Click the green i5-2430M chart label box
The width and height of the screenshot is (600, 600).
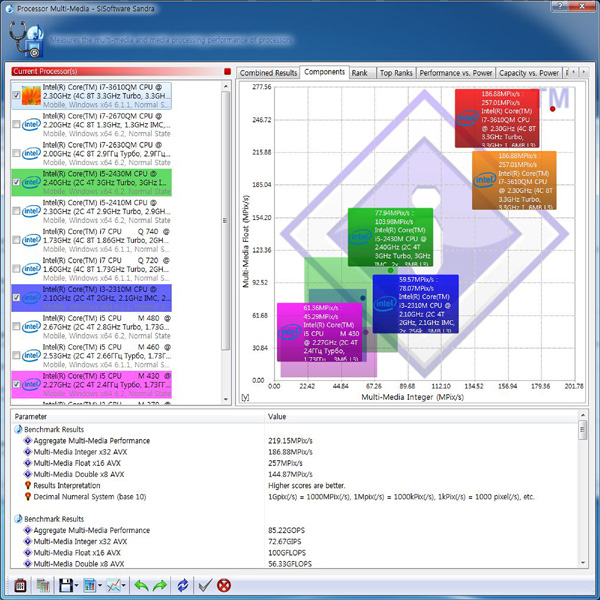390,237
